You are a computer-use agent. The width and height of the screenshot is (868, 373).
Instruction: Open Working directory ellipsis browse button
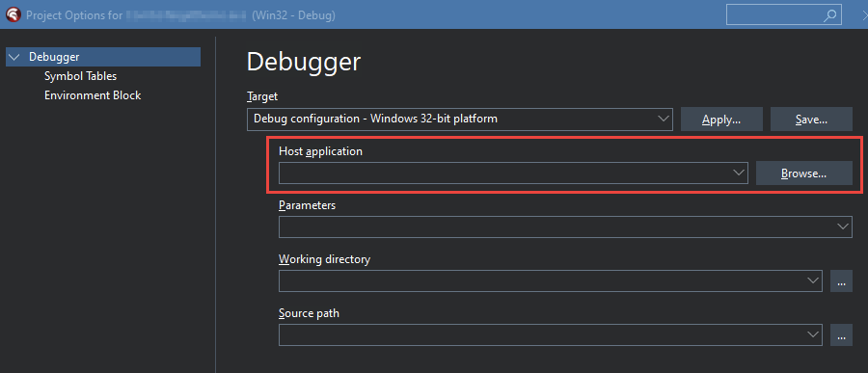(841, 281)
